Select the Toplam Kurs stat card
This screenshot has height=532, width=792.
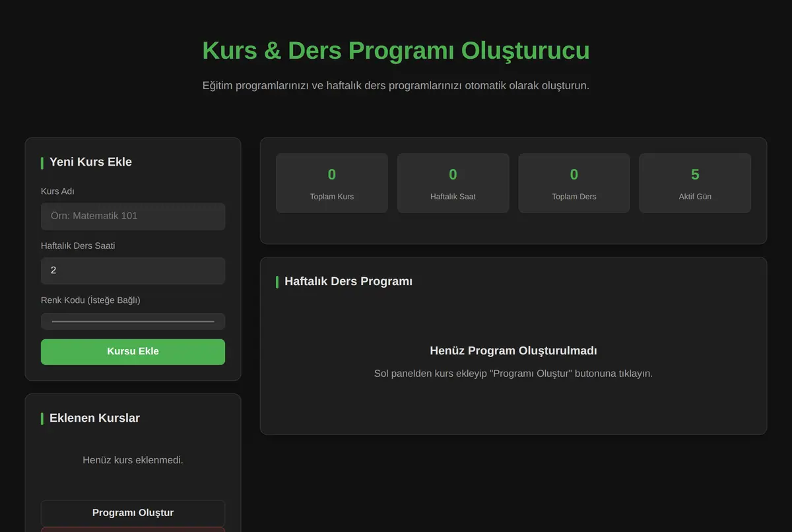tap(332, 183)
